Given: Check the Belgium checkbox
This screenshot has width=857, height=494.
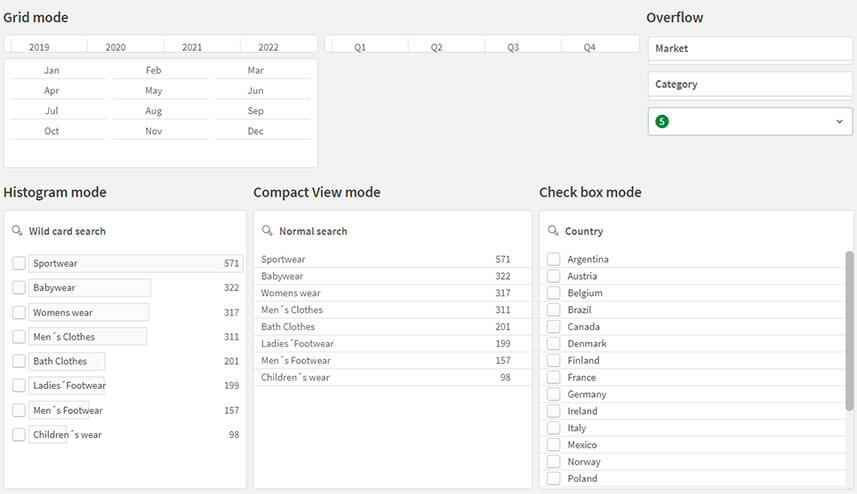Looking at the screenshot, I should pos(554,293).
